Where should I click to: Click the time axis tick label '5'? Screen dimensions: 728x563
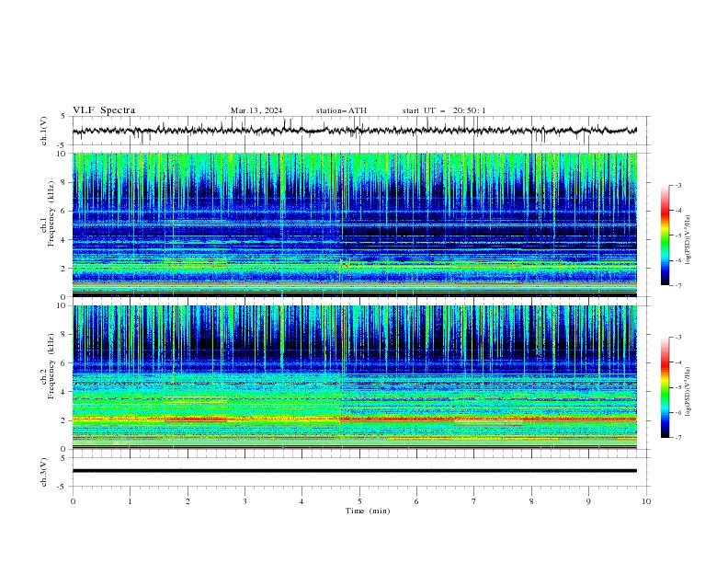click(x=359, y=501)
